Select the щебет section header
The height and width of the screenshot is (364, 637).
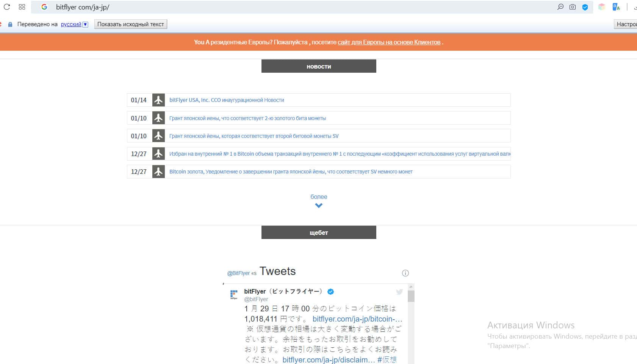click(x=319, y=233)
